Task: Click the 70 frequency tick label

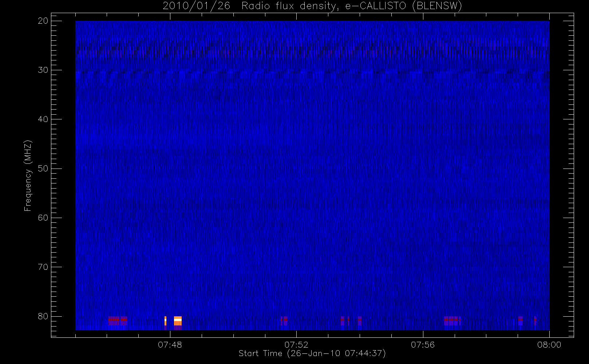Action: click(43, 267)
